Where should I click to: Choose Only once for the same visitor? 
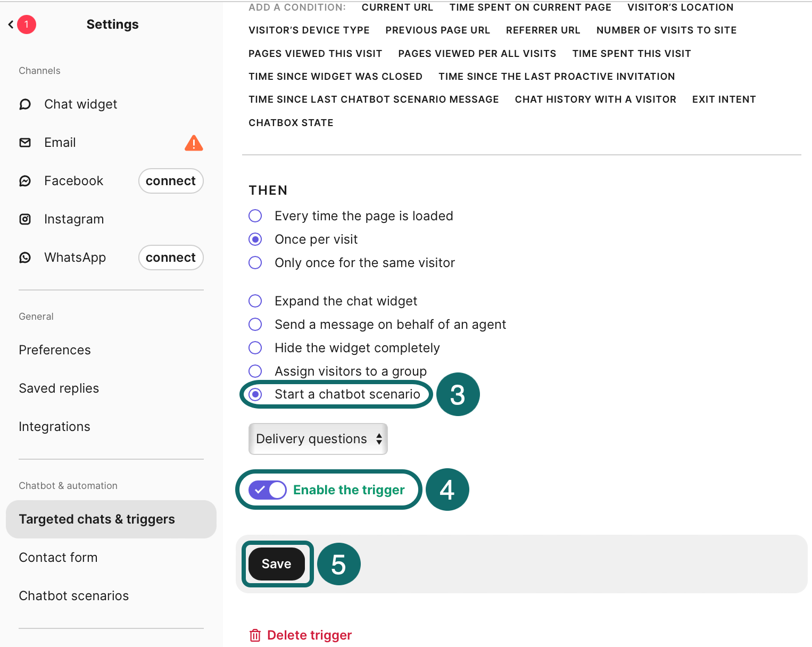point(255,263)
